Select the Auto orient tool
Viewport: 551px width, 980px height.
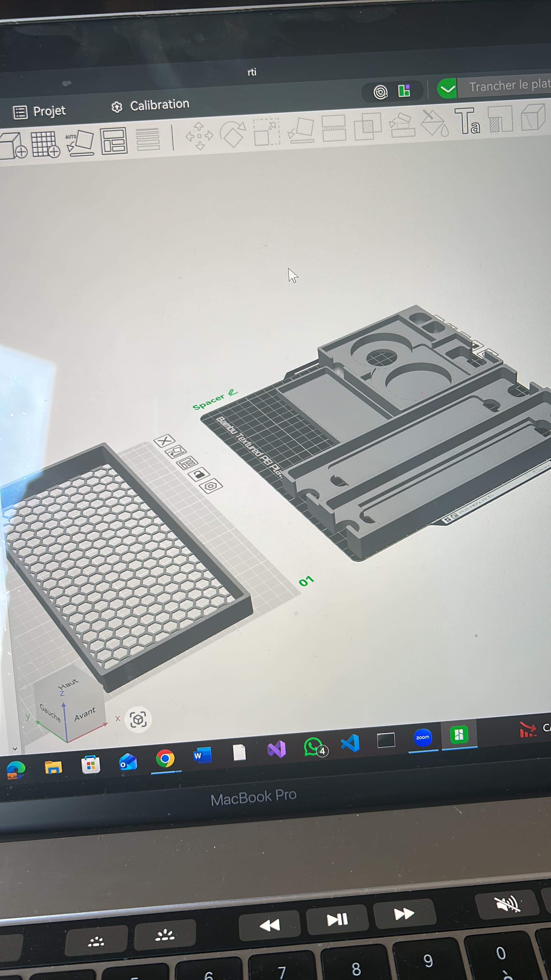80,143
